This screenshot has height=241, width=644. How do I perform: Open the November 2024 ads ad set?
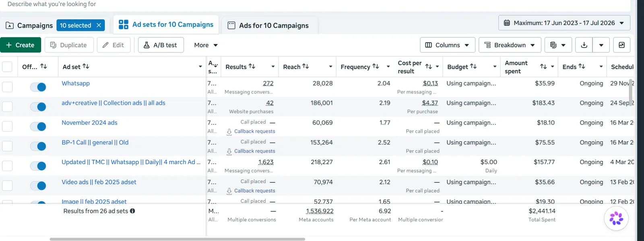89,123
